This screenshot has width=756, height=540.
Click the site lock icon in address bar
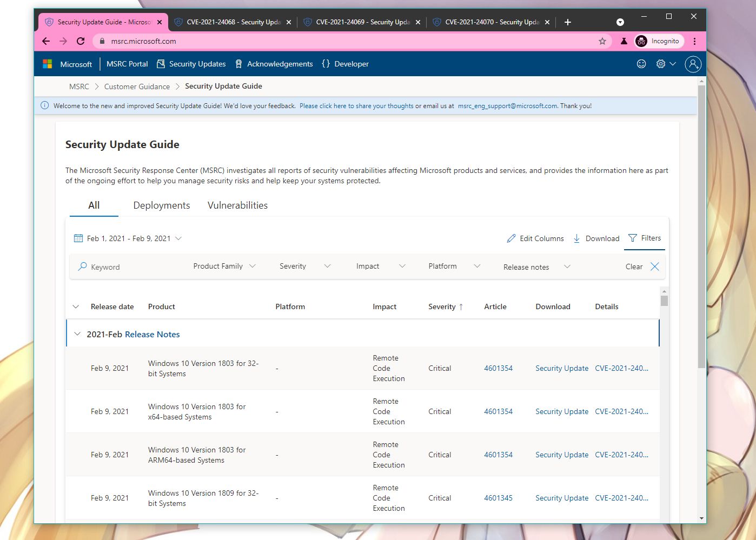[102, 41]
